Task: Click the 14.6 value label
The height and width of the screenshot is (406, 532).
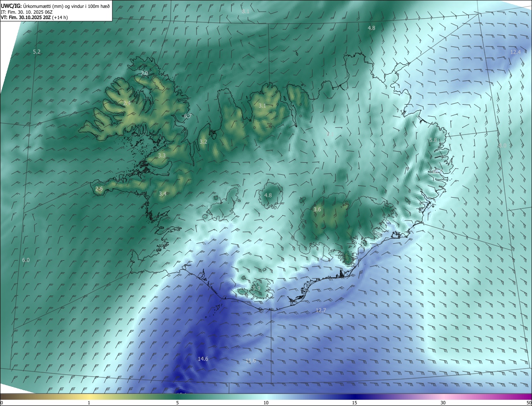Action: click(203, 359)
